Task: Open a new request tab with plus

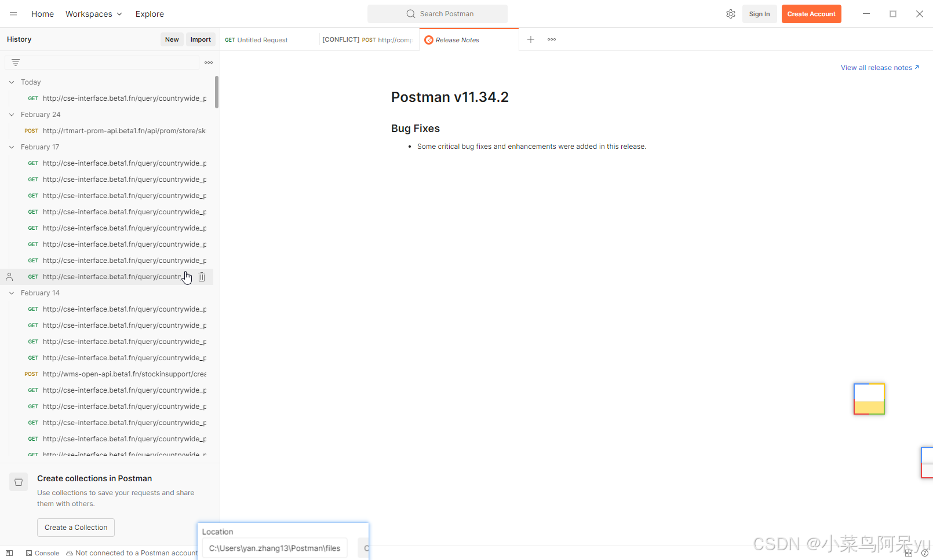Action: [x=531, y=39]
